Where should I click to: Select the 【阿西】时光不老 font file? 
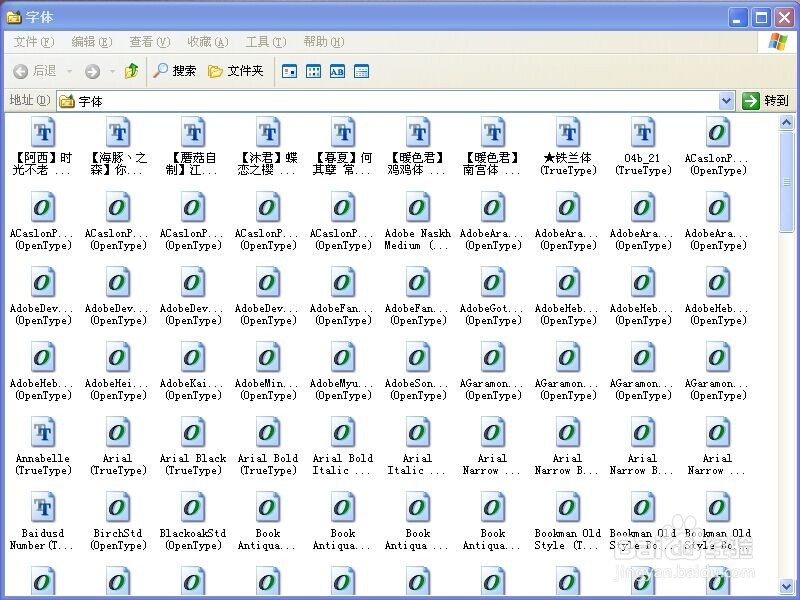[x=43, y=146]
